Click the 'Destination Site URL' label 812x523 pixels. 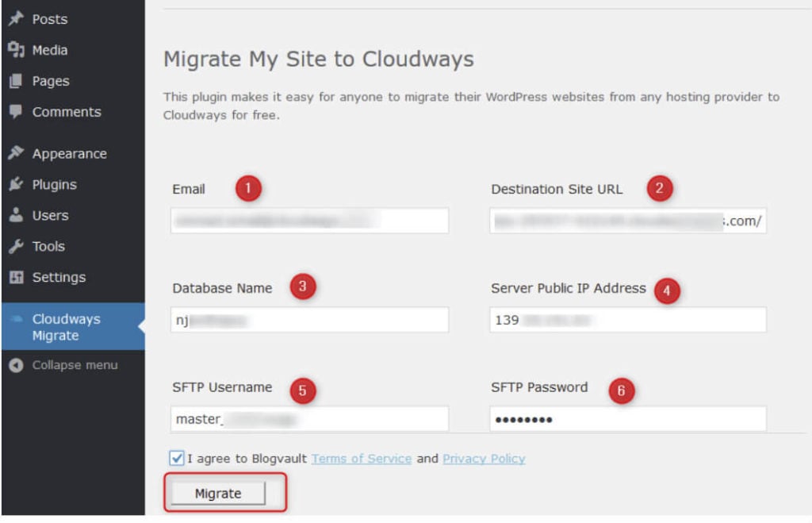(x=557, y=189)
